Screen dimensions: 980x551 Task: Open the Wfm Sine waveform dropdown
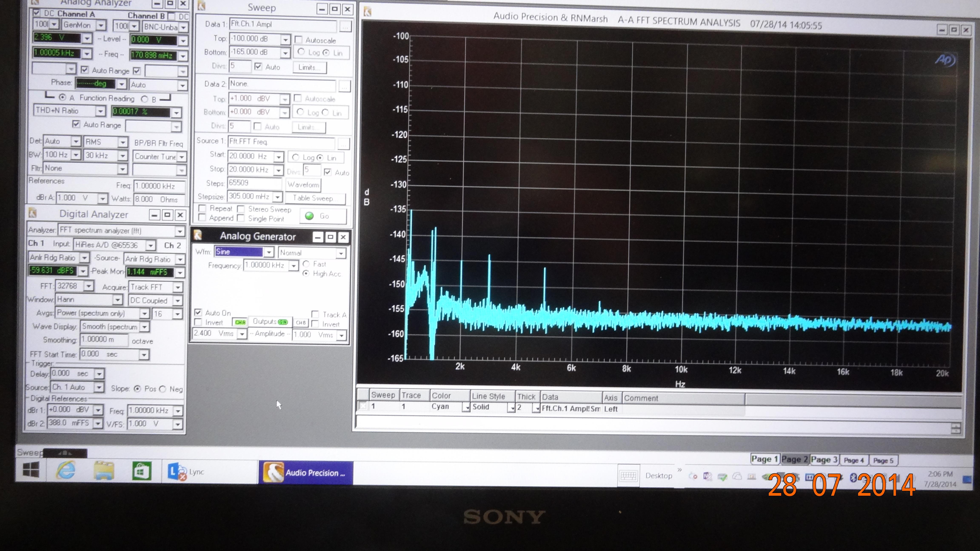tap(269, 252)
